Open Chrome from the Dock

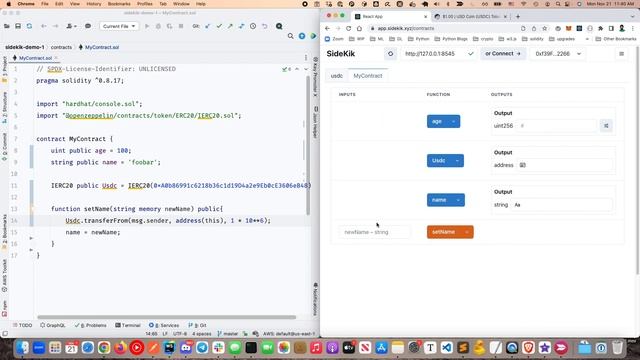(x=104, y=348)
